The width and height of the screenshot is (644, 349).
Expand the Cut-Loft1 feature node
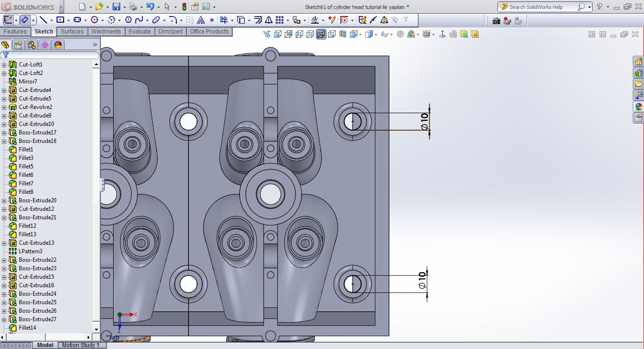point(5,64)
